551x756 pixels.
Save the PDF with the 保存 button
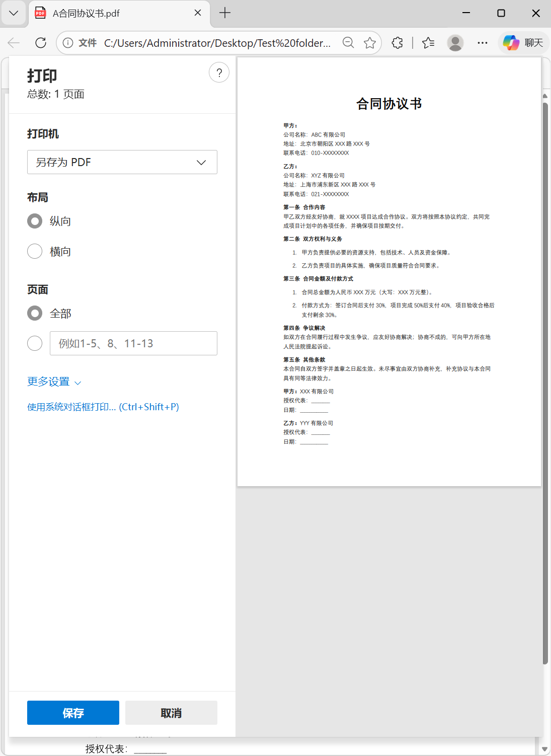pyautogui.click(x=73, y=712)
